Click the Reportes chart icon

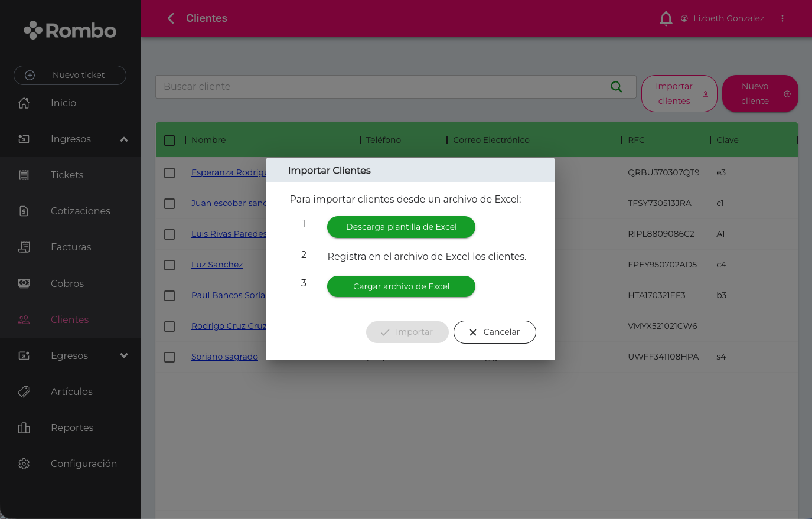pos(24,427)
